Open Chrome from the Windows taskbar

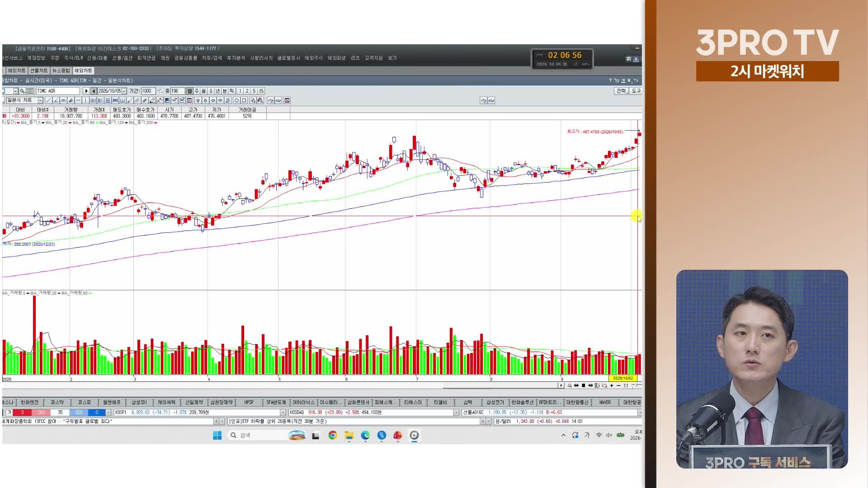[x=333, y=435]
